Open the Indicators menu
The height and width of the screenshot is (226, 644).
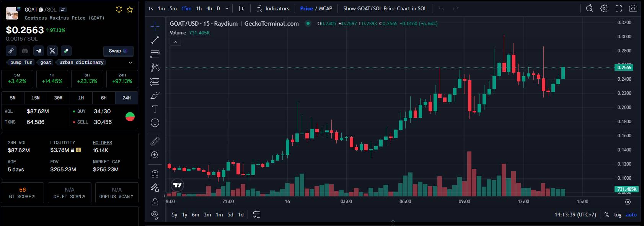(273, 8)
